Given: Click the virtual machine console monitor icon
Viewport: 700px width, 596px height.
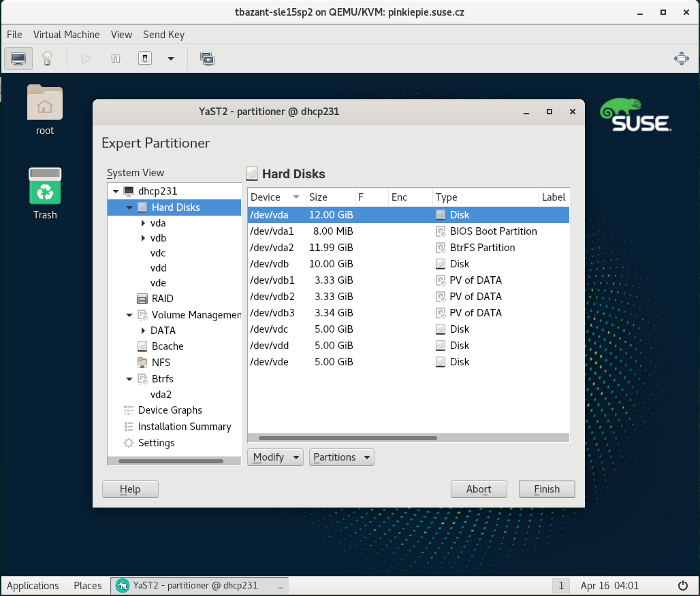Looking at the screenshot, I should [x=18, y=59].
